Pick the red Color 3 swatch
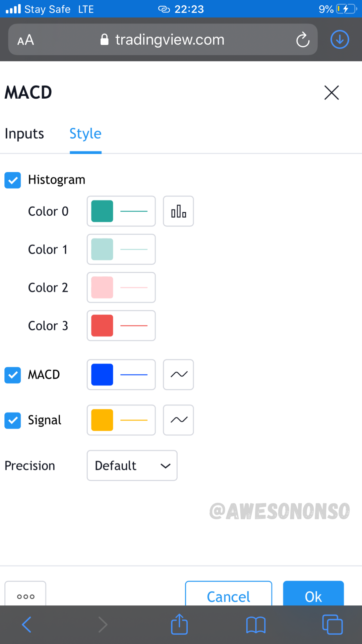The image size is (362, 644). coord(102,326)
